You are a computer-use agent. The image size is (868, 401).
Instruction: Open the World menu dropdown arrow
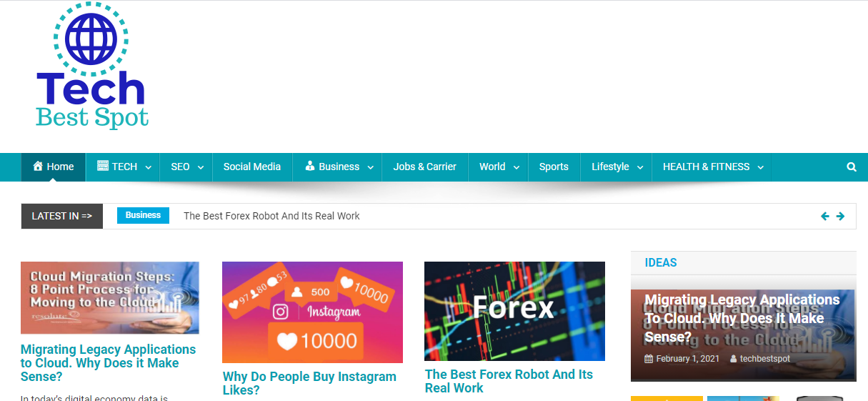pos(517,167)
